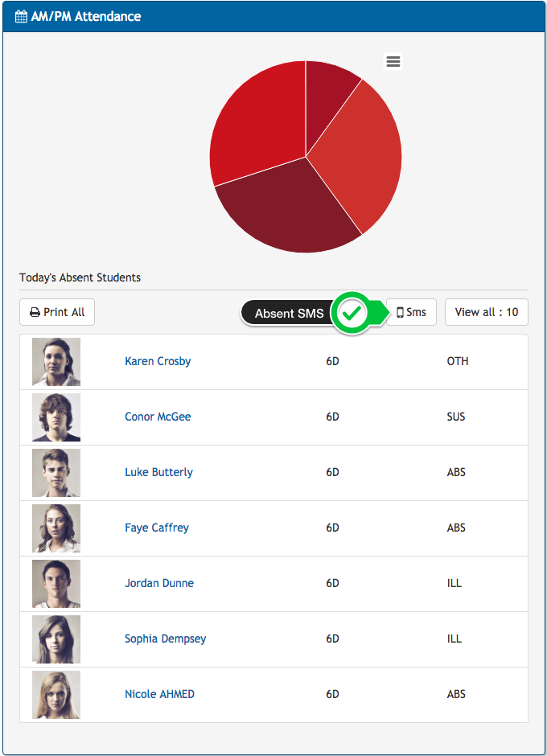This screenshot has width=547, height=756.
Task: Click Karen Crosby's photo thumbnail
Action: tap(56, 362)
